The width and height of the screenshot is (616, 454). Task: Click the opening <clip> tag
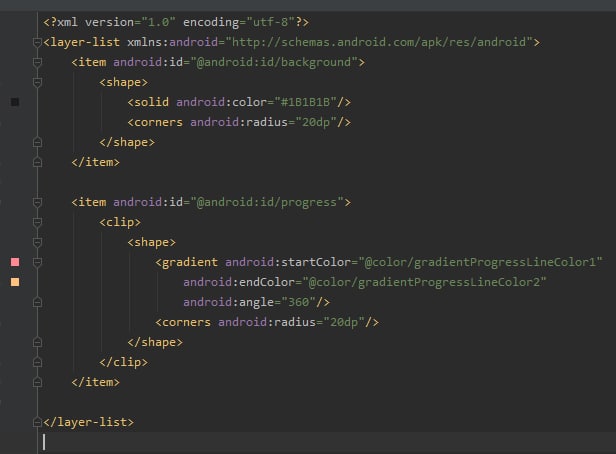point(120,222)
